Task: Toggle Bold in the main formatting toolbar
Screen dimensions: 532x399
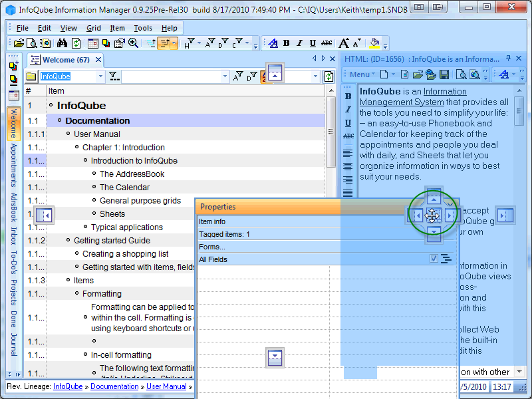Action: coord(287,43)
